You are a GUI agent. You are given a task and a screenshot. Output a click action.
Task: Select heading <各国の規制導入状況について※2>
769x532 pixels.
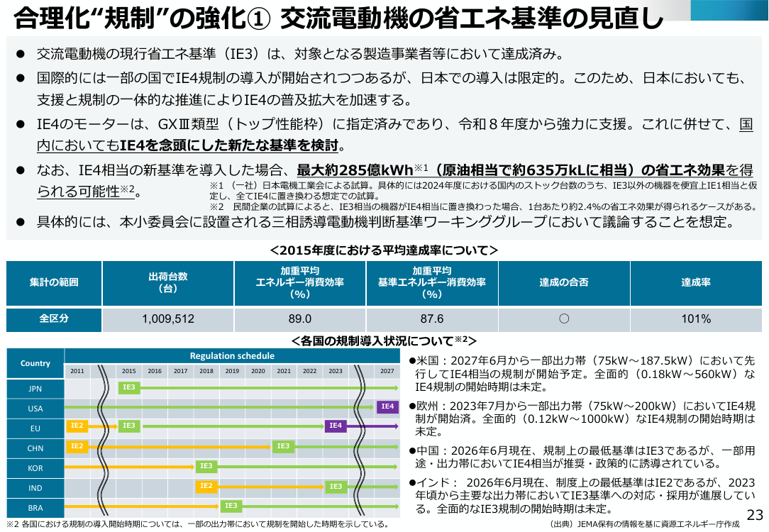pos(384,340)
